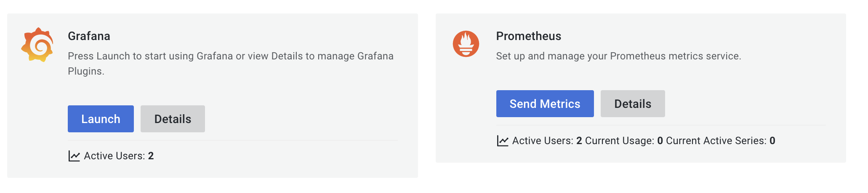Click the Current Active Series value 0
Image resolution: width=868 pixels, height=193 pixels.
tap(772, 141)
